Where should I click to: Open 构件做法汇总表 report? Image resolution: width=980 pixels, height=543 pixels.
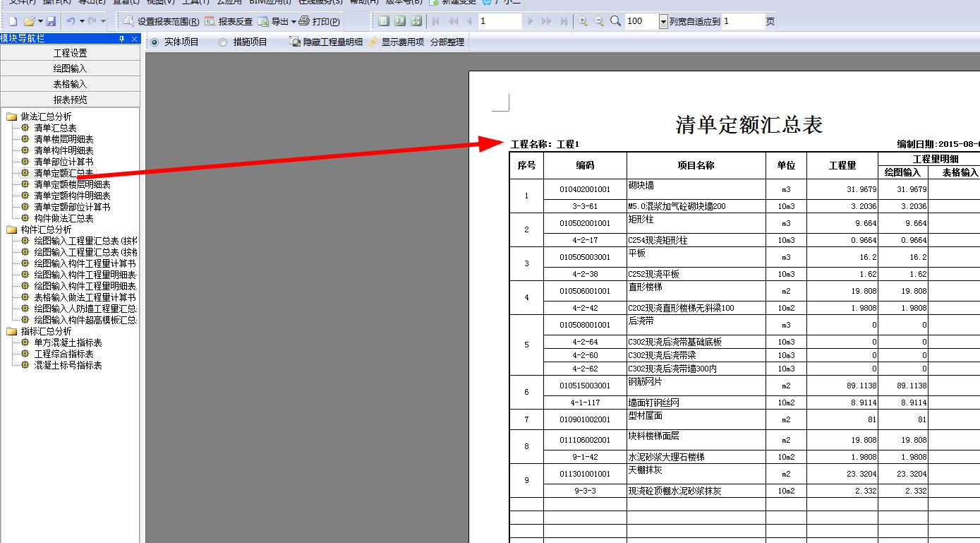pos(64,218)
